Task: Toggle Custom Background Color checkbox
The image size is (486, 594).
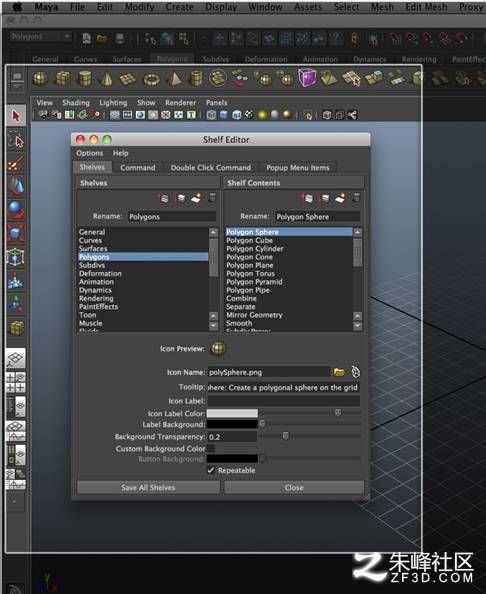Action: [x=211, y=448]
